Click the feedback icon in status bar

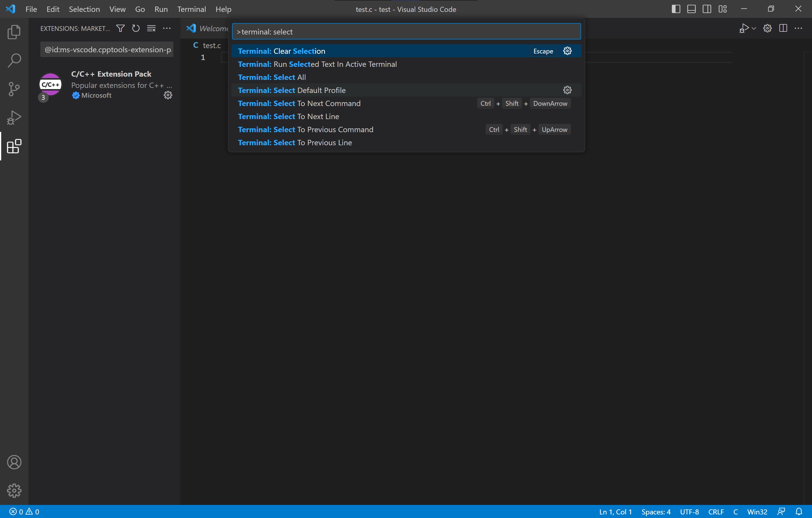tap(781, 511)
